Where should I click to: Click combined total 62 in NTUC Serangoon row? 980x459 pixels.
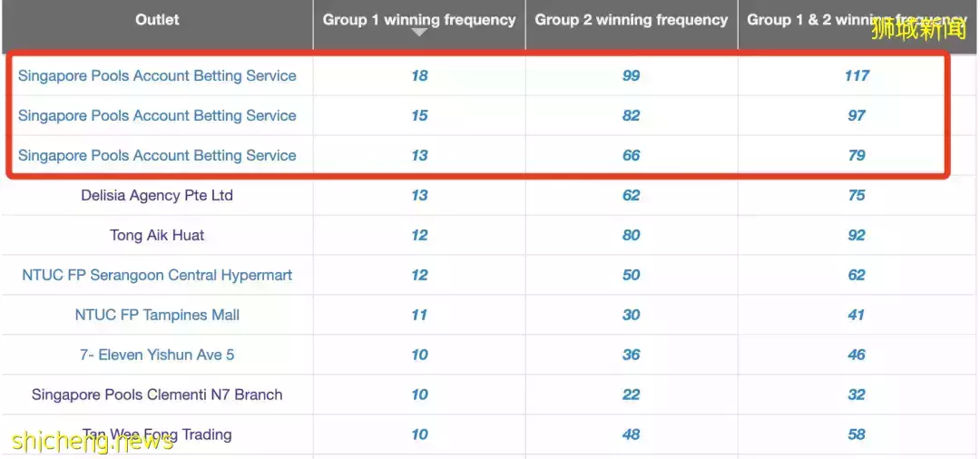(x=857, y=276)
